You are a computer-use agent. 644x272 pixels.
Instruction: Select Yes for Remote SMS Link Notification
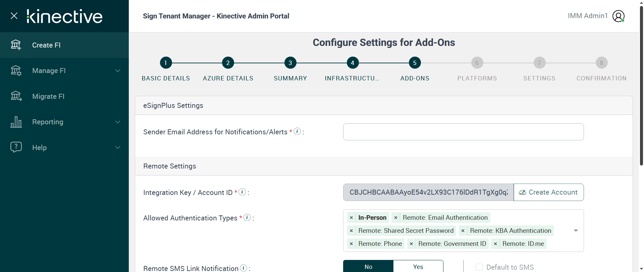tap(418, 267)
